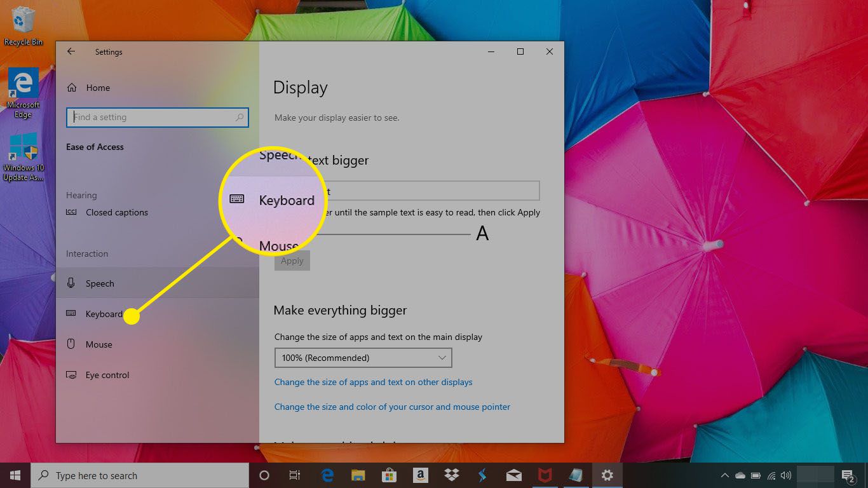The image size is (868, 488).
Task: Open link to change cursor and pointer size
Action: point(392,407)
